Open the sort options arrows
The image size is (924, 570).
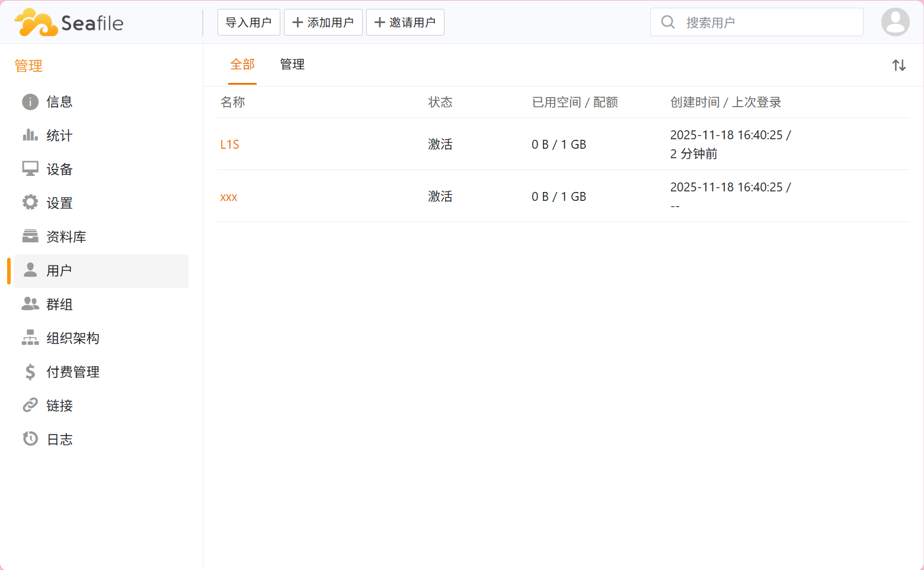click(899, 65)
